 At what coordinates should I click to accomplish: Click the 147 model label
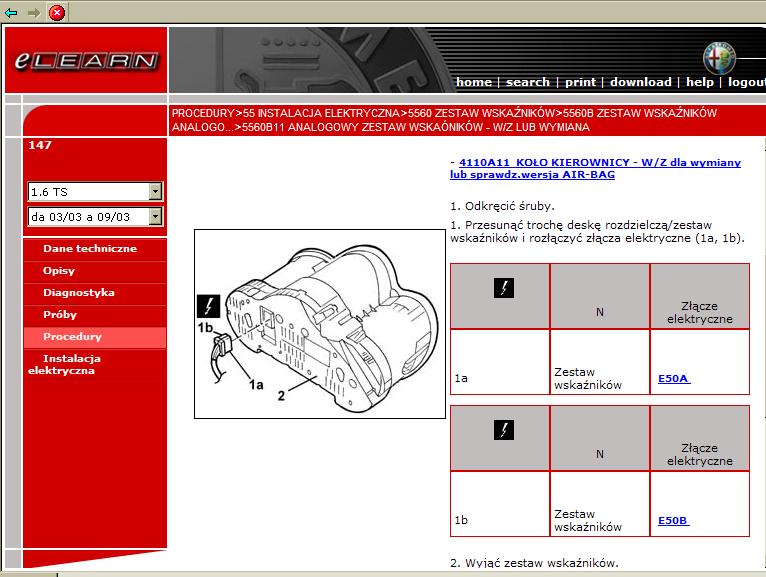tap(40, 145)
